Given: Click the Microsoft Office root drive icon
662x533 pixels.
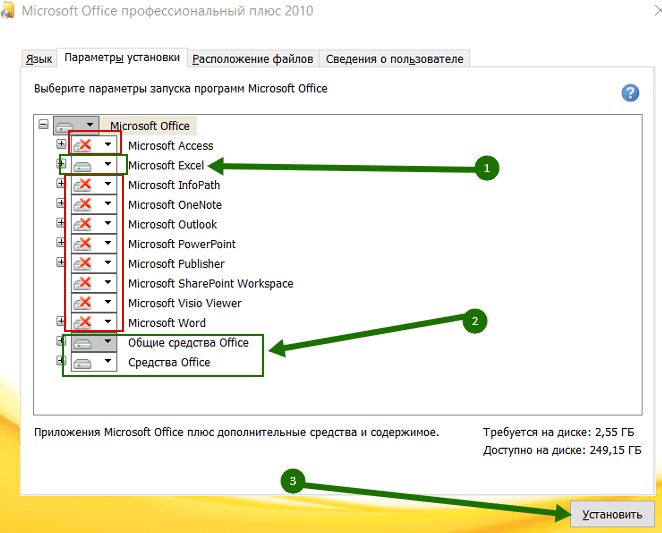Looking at the screenshot, I should pyautogui.click(x=65, y=125).
